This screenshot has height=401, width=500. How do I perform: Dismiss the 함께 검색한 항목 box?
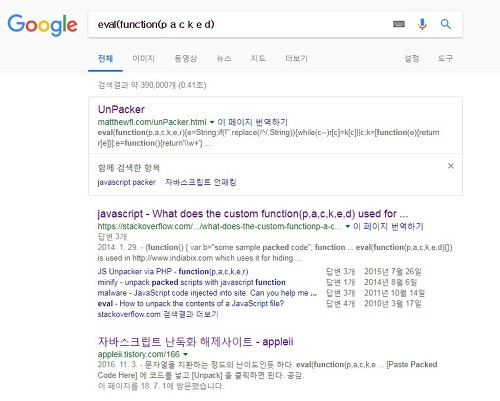[x=450, y=166]
